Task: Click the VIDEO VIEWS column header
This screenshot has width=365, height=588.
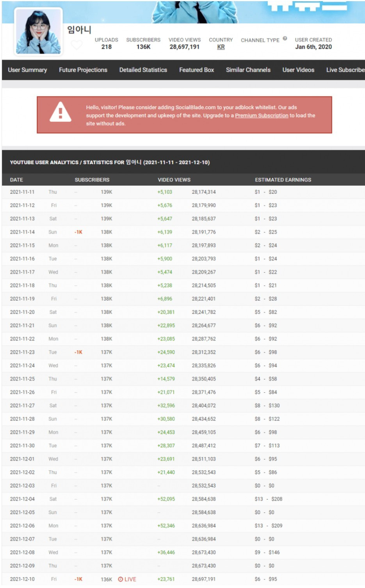Action: [174, 180]
